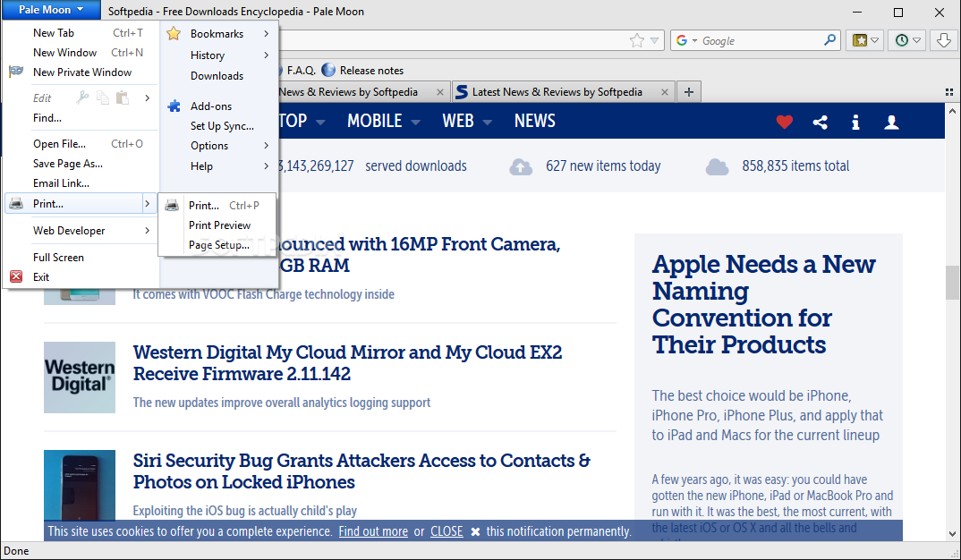Click the Bookmarks star icon in menu
This screenshot has width=961, height=560.
tap(174, 34)
